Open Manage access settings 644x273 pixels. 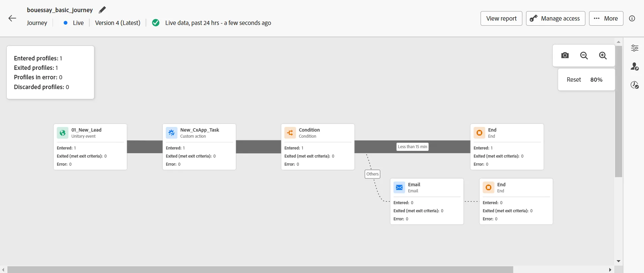point(556,19)
